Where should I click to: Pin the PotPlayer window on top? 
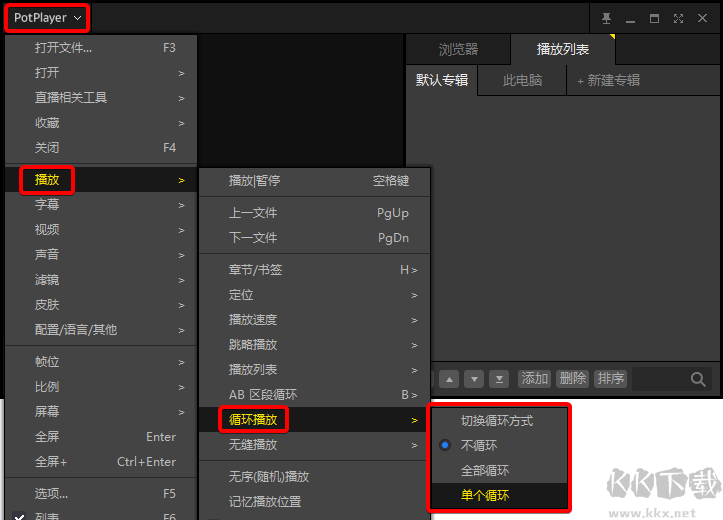pyautogui.click(x=606, y=18)
